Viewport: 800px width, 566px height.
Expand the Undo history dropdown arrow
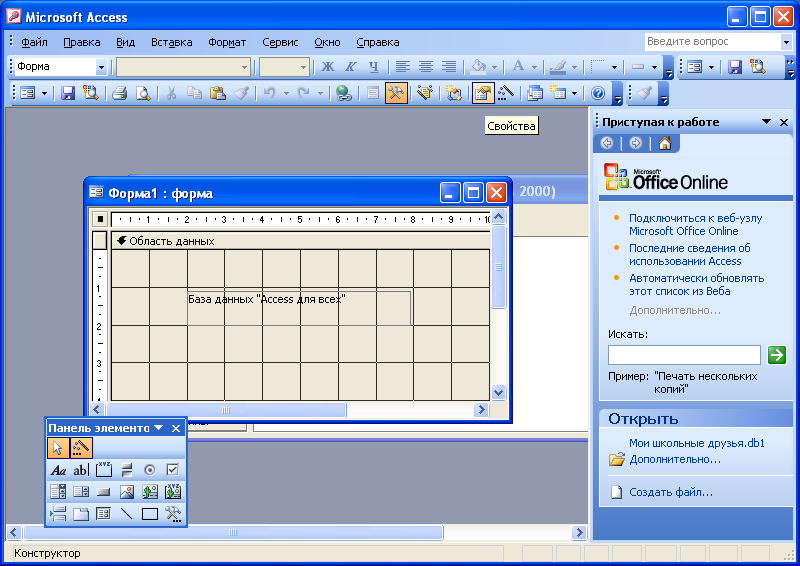point(286,93)
